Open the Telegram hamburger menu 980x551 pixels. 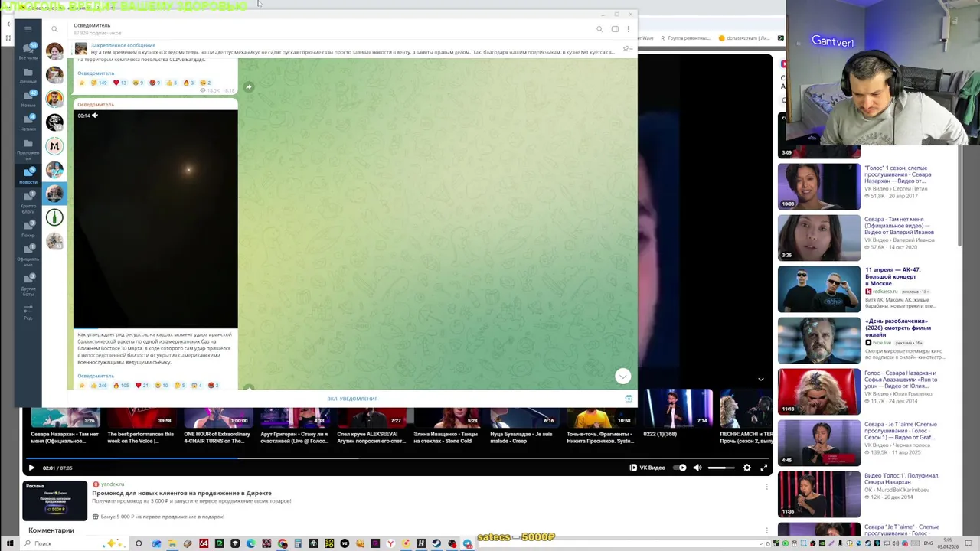(x=28, y=29)
